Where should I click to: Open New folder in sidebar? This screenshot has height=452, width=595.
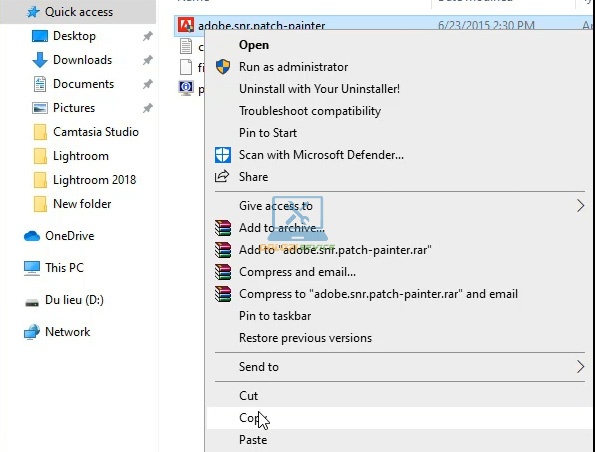(x=82, y=204)
